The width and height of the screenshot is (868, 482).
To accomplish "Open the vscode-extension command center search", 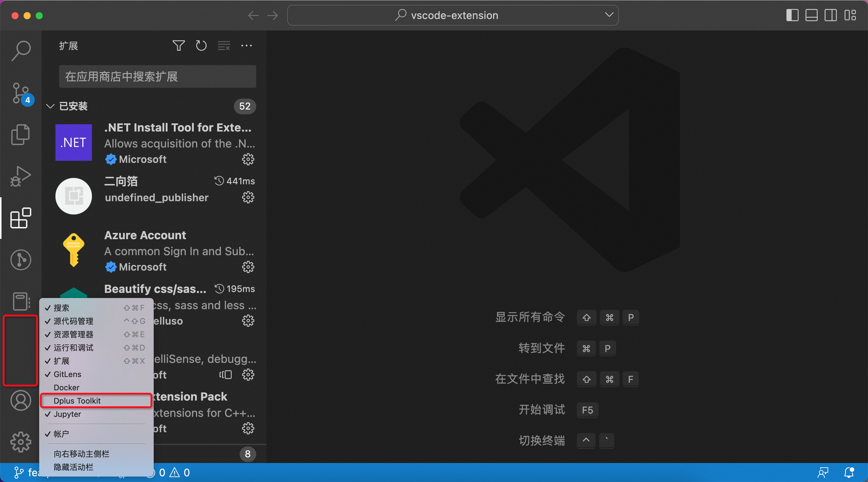I will click(452, 15).
